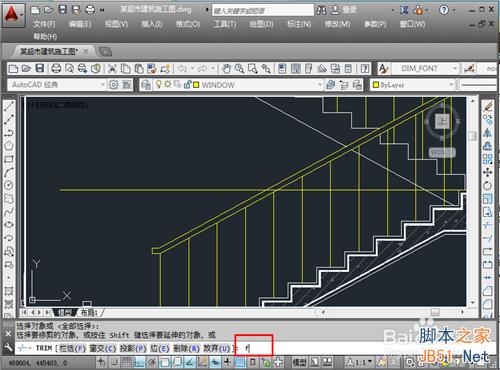Expand the Redo history dropdown arrow
This screenshot has height=370, width=500.
213,69
